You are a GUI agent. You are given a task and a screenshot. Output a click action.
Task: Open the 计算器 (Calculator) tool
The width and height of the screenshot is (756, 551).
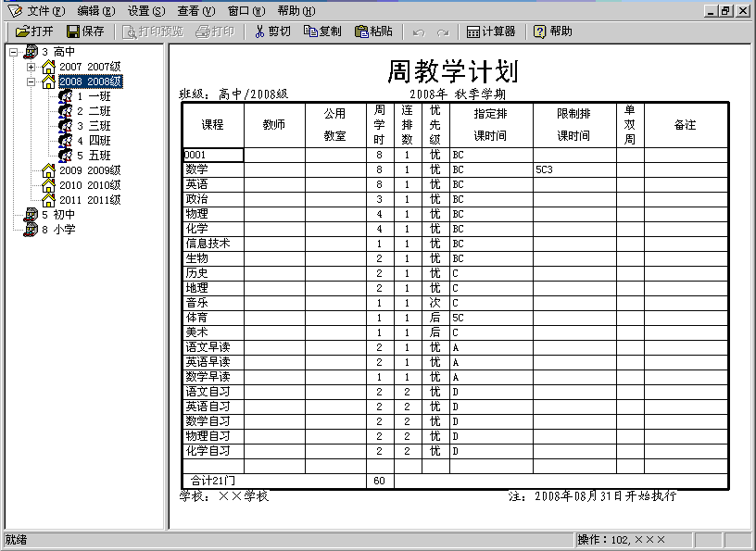coord(491,31)
